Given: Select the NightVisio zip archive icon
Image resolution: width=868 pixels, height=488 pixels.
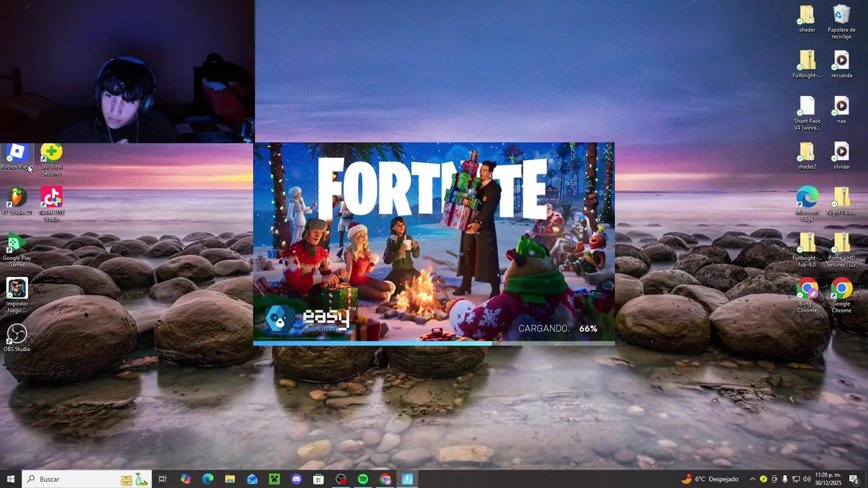Looking at the screenshot, I should tap(841, 201).
